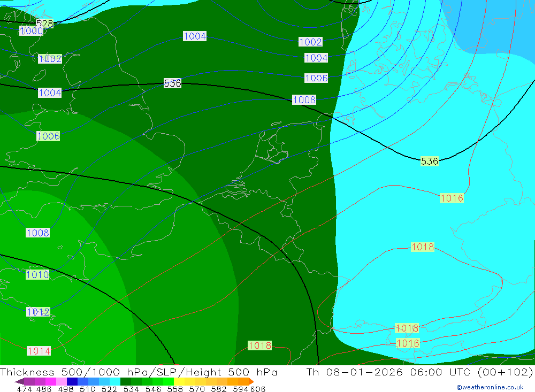Click the '1008' label beside the 1010 label

[x=38, y=233]
